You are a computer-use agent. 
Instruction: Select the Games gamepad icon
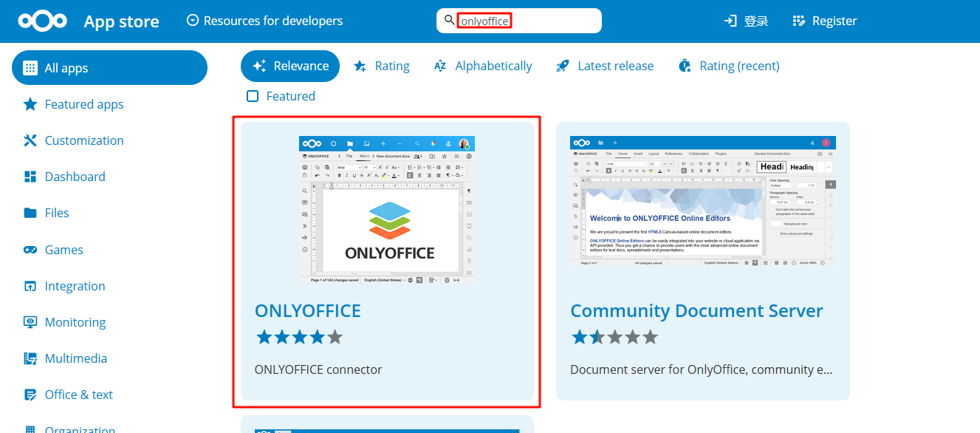point(30,250)
